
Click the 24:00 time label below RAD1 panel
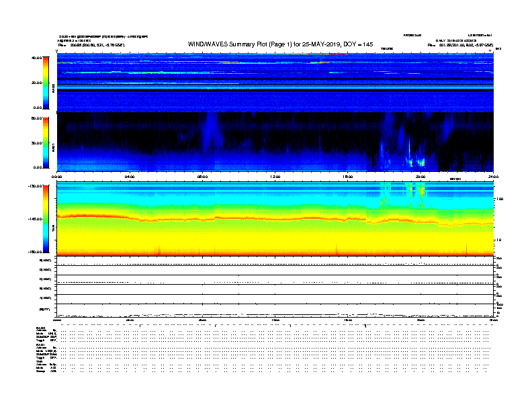(x=493, y=177)
